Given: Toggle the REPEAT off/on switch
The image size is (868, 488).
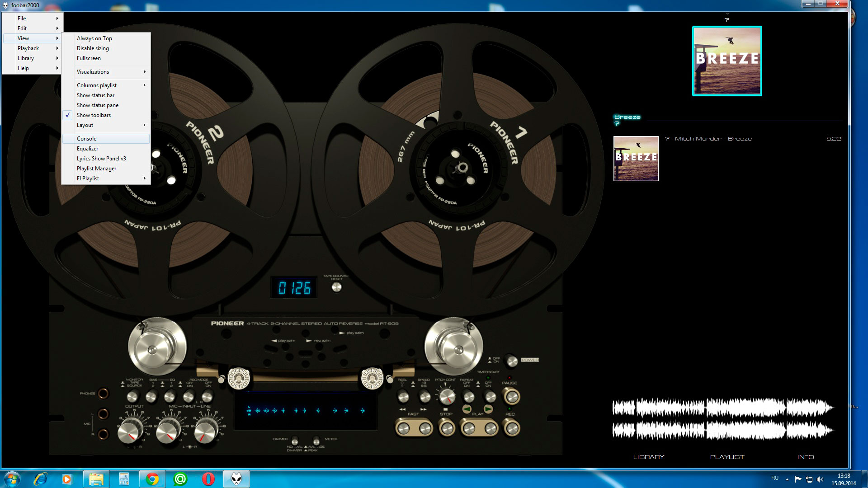Looking at the screenshot, I should pos(469,397).
